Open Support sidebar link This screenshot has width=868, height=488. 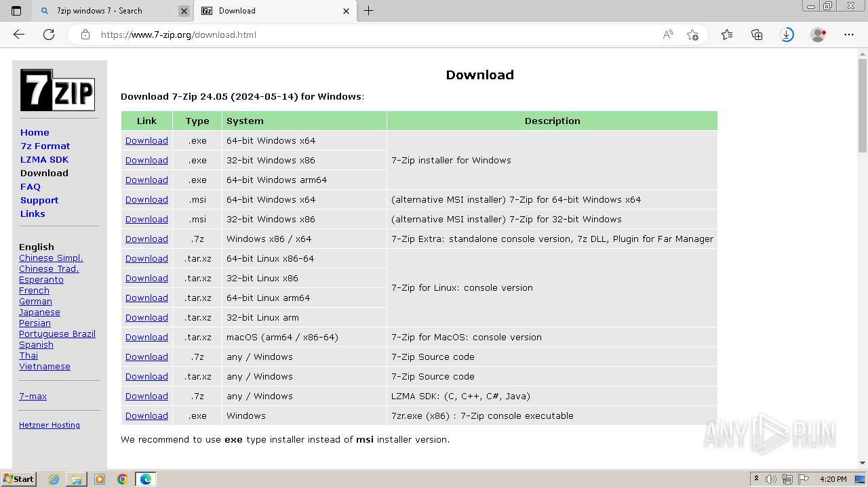tap(39, 200)
